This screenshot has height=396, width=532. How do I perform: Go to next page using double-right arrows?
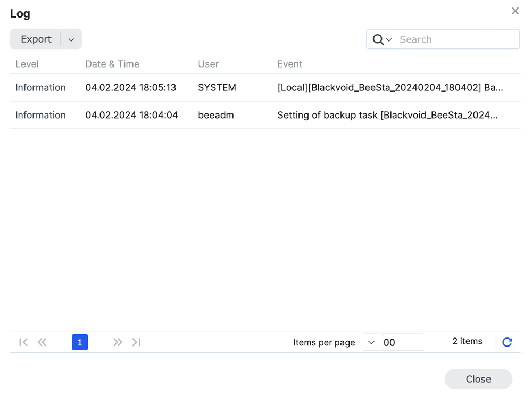click(118, 342)
